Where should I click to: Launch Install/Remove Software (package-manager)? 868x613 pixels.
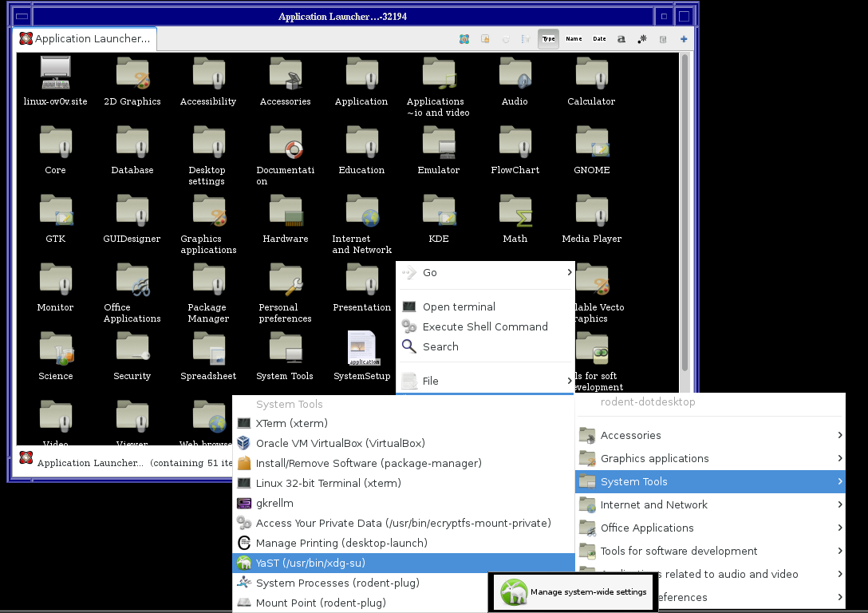[404, 463]
